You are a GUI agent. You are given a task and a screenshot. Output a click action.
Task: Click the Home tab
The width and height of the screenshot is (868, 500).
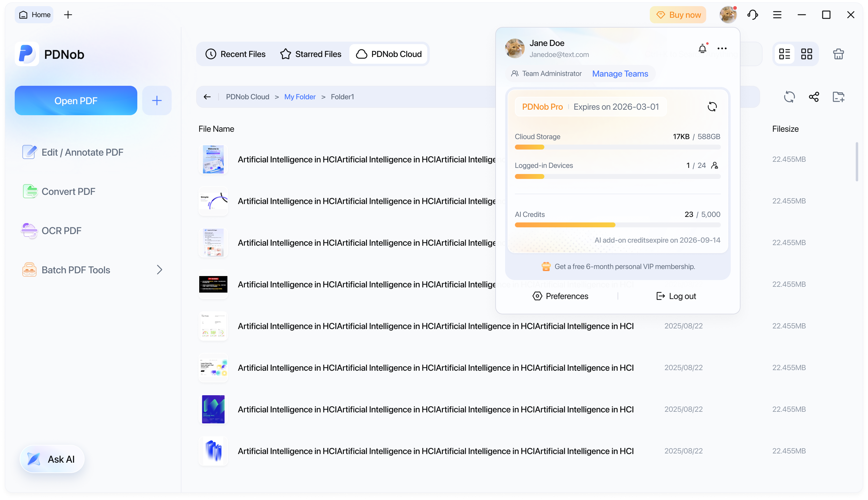[x=34, y=15]
